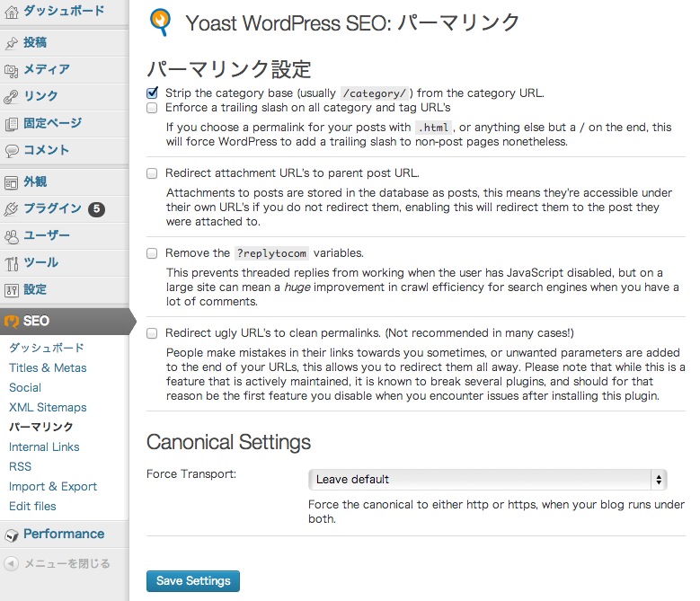
Task: Click the Tools (ツール) wrench icon
Action: coord(12,263)
